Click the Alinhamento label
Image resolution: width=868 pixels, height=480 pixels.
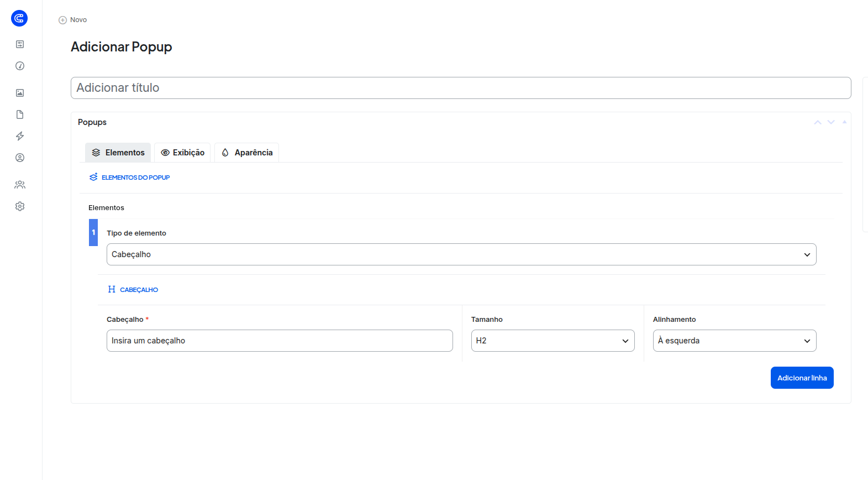point(675,320)
